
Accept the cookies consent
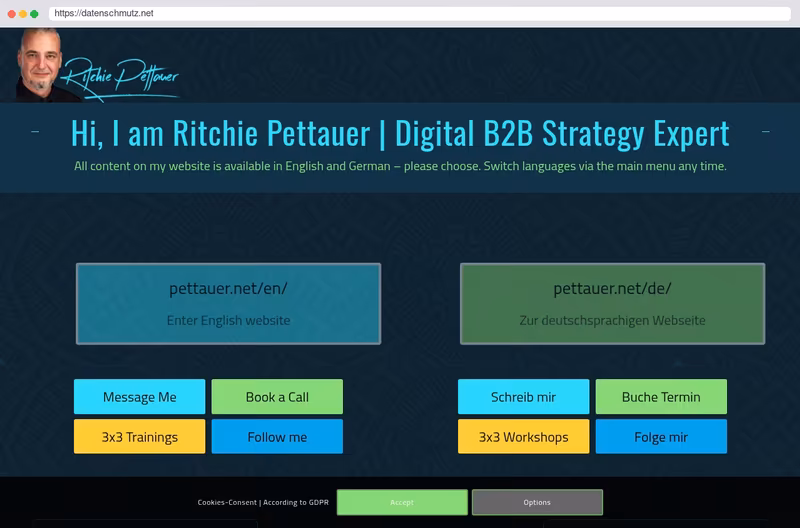[x=402, y=502]
